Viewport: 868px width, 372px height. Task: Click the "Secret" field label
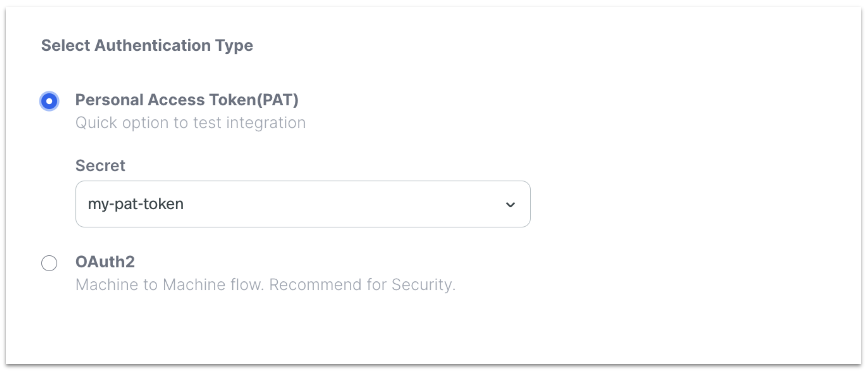tap(100, 166)
